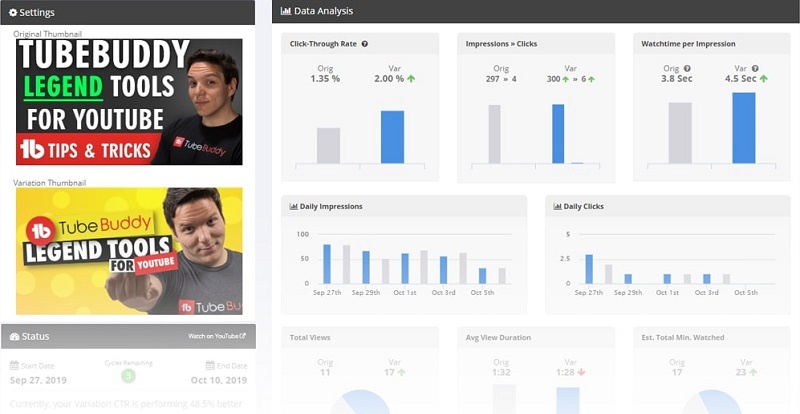Screen dimensions: 800x414
Task: Click the 4.5 Sec Var value
Action: (x=741, y=79)
